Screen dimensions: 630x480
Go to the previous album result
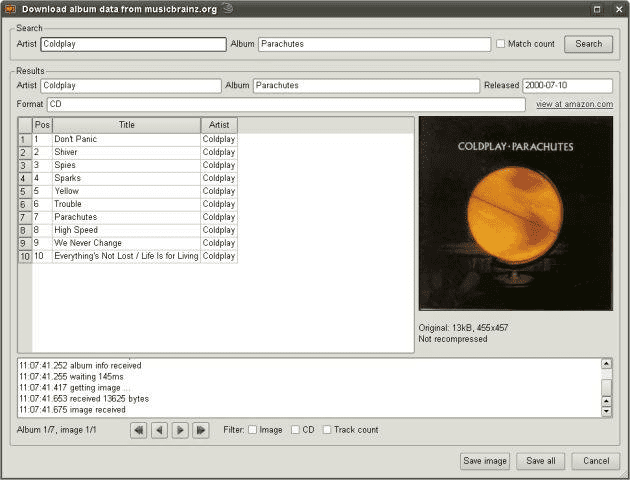click(x=160, y=430)
